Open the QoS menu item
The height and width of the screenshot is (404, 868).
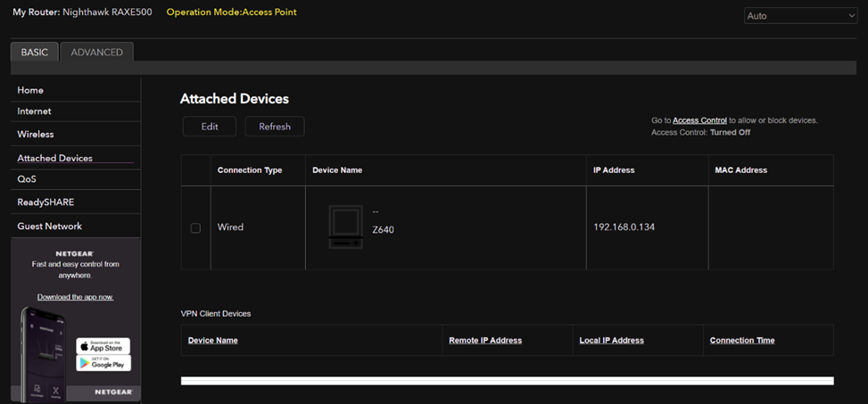(x=27, y=179)
